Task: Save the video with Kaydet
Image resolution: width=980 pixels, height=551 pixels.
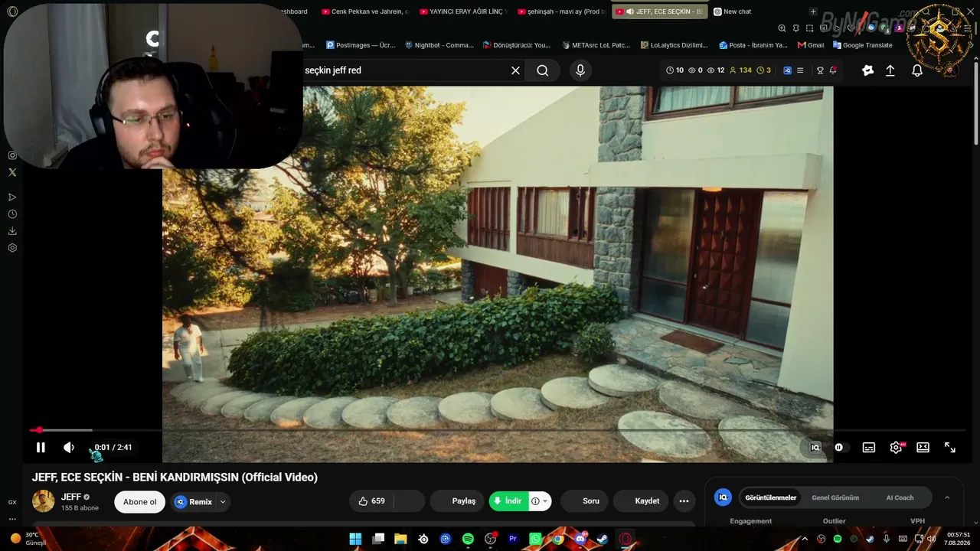Action: (641, 501)
